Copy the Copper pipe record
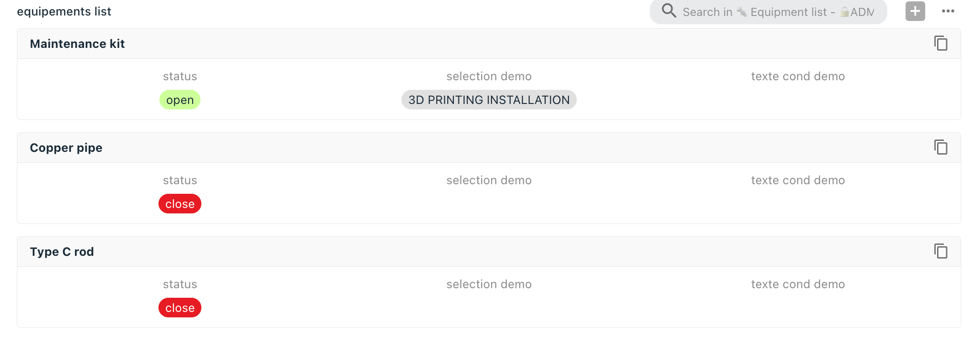 tap(941, 147)
